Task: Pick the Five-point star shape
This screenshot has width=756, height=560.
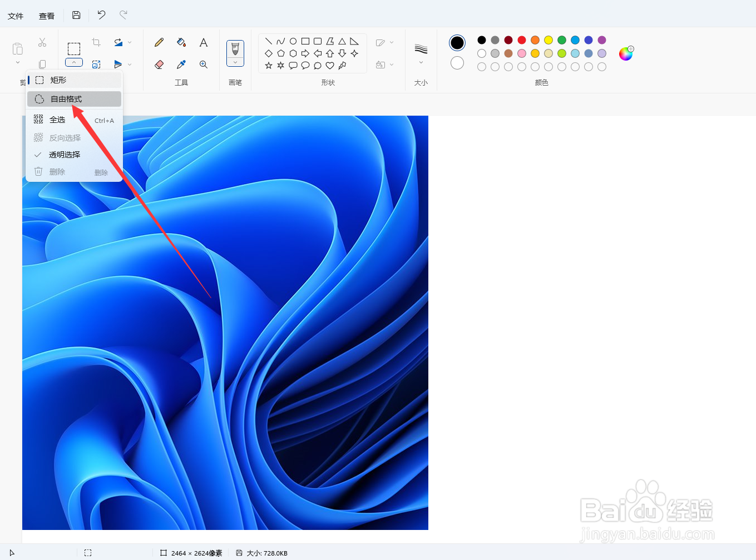Action: pyautogui.click(x=269, y=66)
